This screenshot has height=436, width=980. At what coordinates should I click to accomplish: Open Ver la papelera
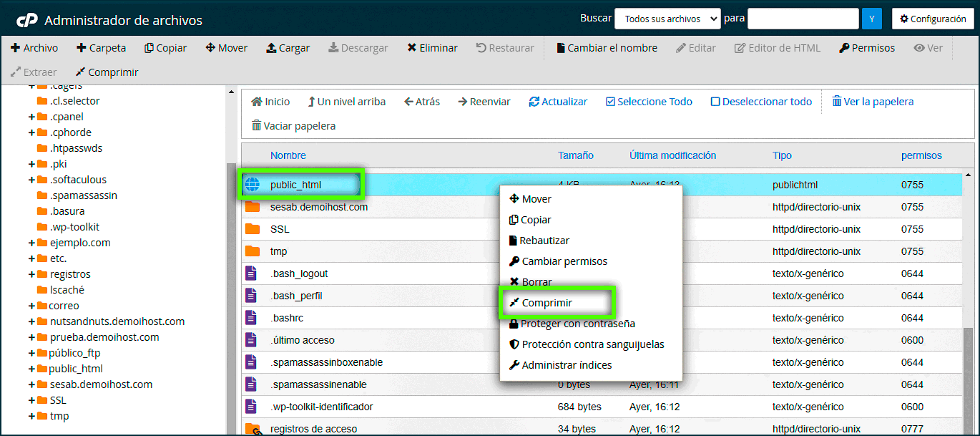pos(872,101)
